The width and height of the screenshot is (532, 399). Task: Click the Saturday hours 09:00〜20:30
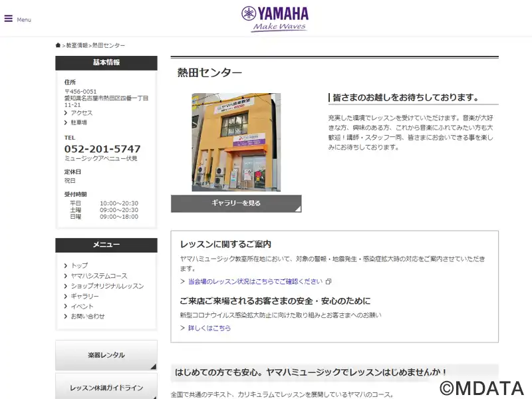(119, 210)
